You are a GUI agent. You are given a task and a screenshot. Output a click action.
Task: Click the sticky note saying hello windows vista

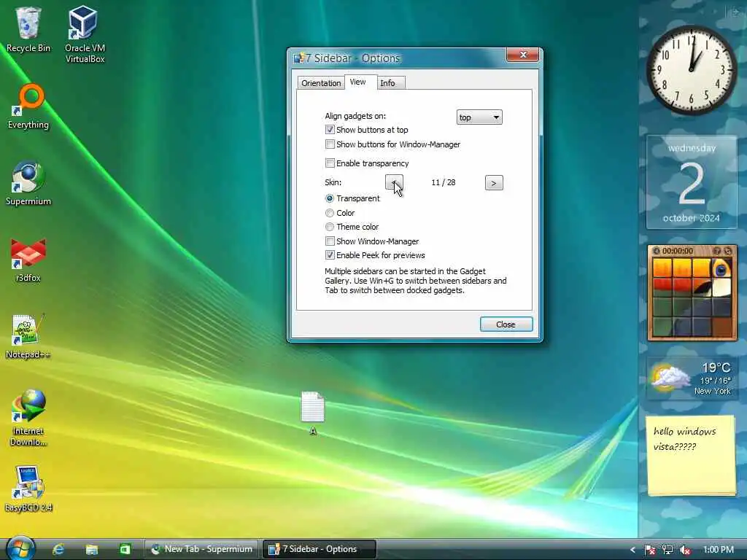[x=691, y=455]
